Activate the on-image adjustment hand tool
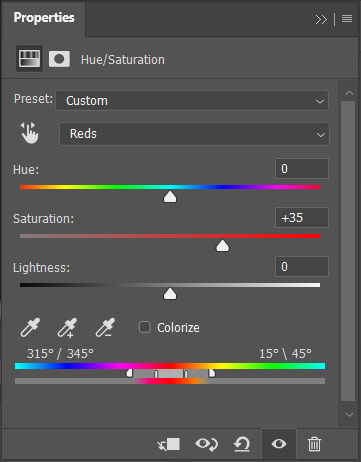Image resolution: width=361 pixels, height=462 pixels. click(x=30, y=133)
